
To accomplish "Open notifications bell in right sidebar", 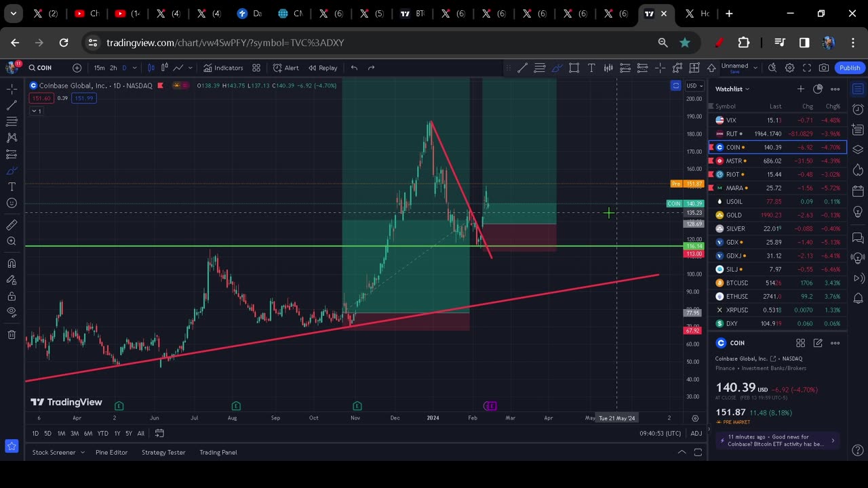I will point(858,298).
